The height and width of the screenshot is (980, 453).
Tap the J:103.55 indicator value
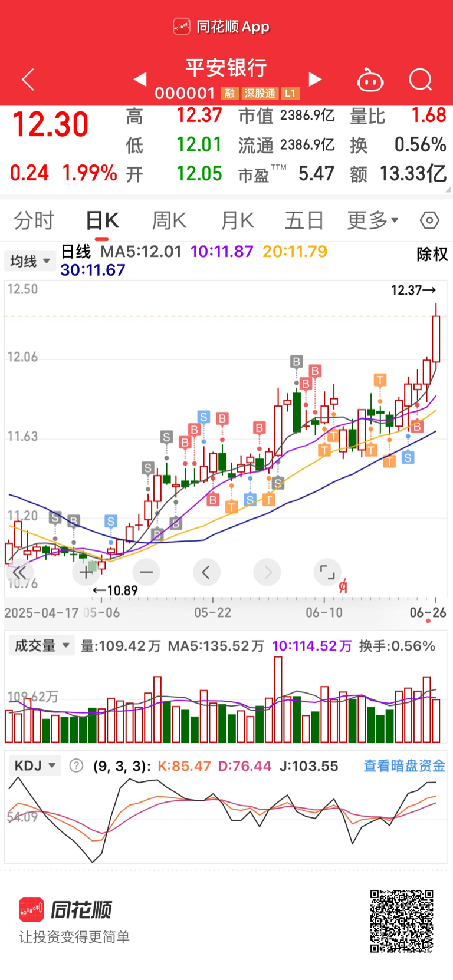click(x=308, y=765)
